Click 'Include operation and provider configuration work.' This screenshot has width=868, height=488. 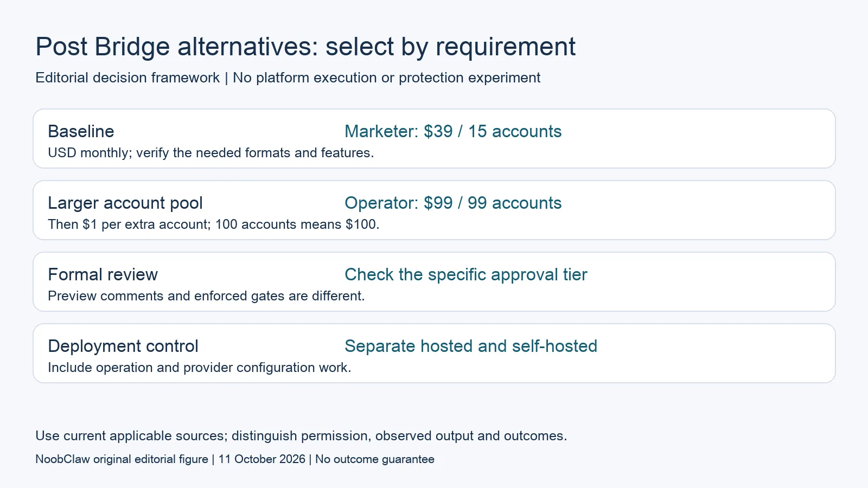pyautogui.click(x=200, y=368)
